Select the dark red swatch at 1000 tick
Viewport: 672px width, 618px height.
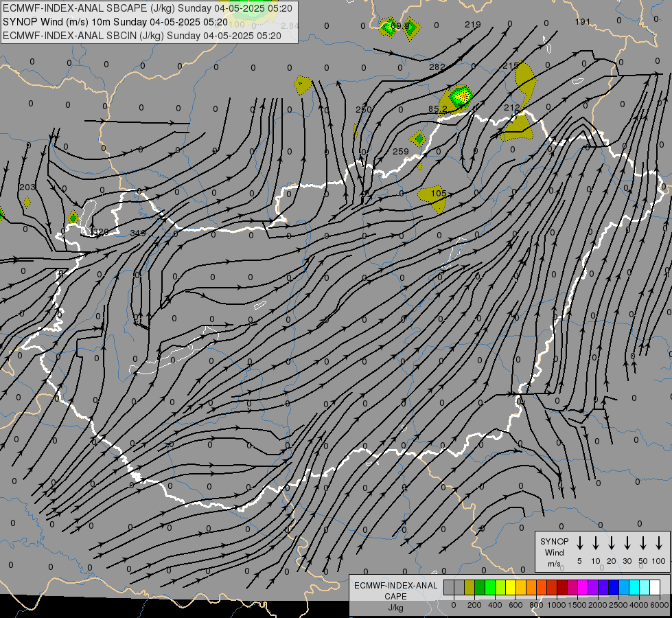[562, 587]
